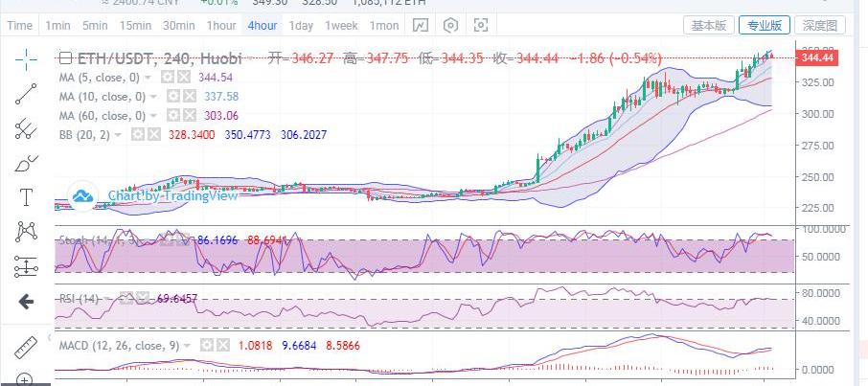Viewport: 868px width, 386px height.
Task: Switch to 1hour timeframe
Action: 221,26
